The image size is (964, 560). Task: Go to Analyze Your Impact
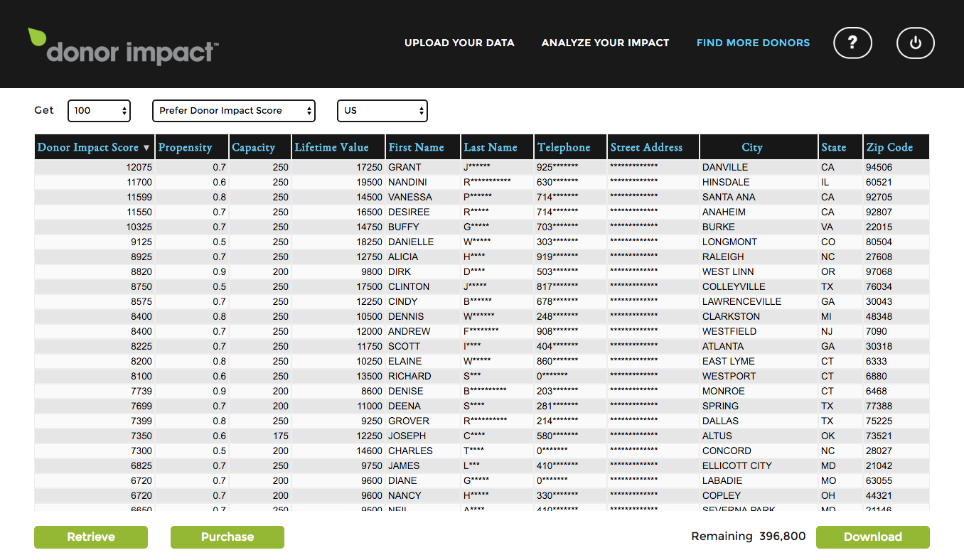pyautogui.click(x=605, y=43)
